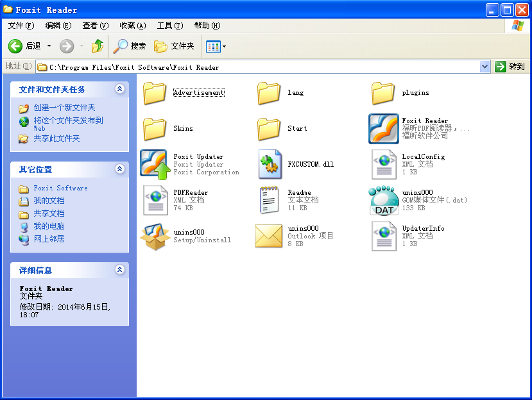Open the 工具(T) menu

169,26
